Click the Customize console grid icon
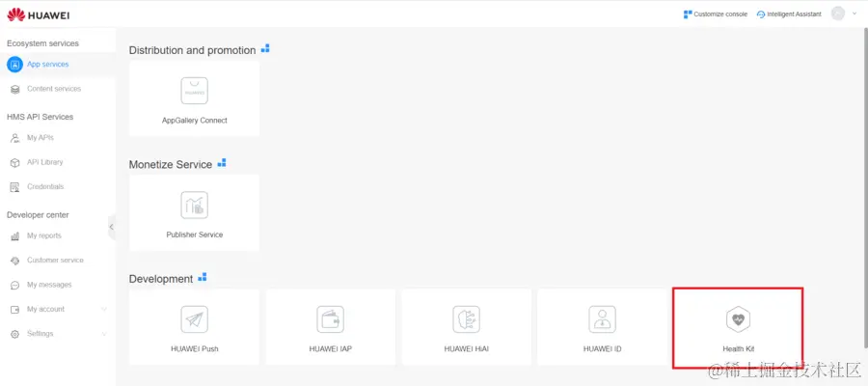 point(688,14)
